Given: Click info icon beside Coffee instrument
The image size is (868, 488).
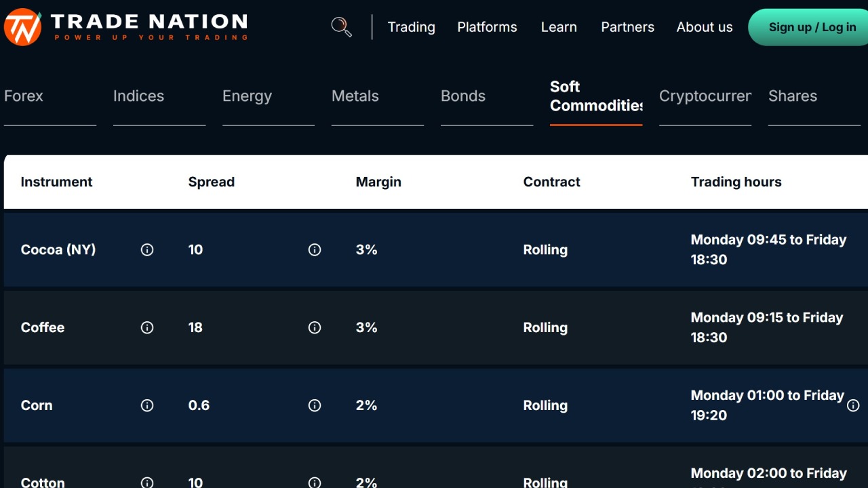Looking at the screenshot, I should pos(147,327).
